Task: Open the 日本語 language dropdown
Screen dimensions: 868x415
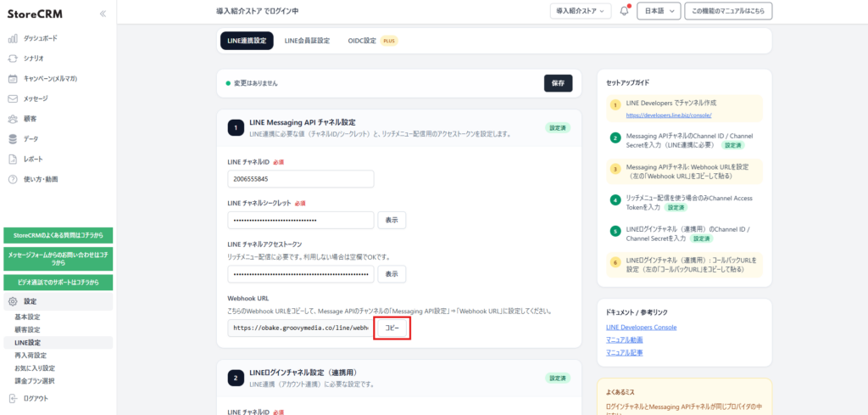Action: (659, 11)
